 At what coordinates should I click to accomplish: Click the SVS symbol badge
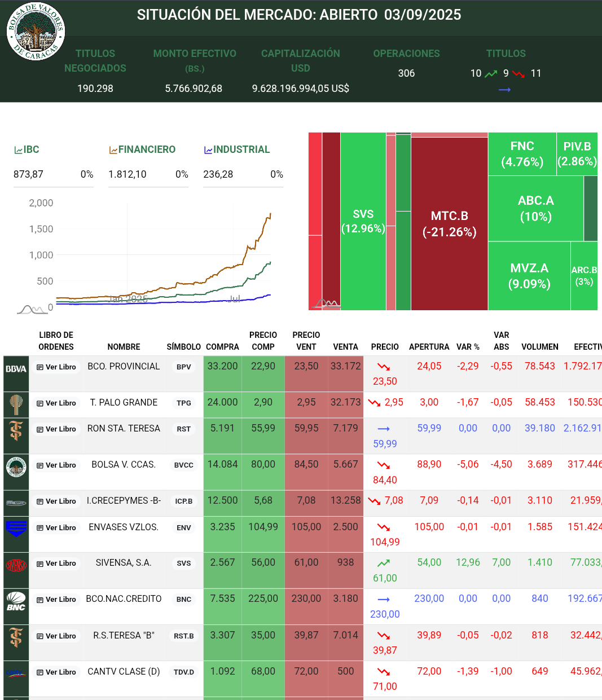point(184,563)
